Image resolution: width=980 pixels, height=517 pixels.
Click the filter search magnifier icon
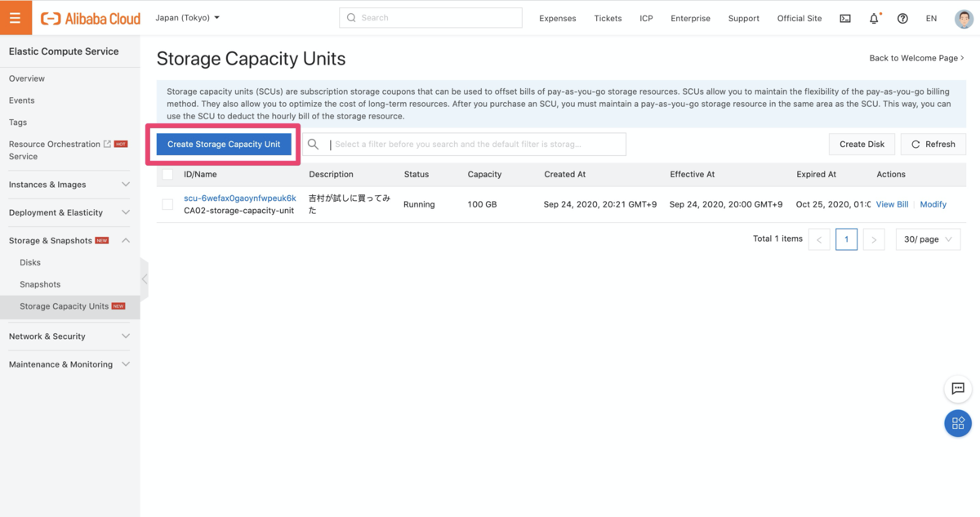pos(313,145)
